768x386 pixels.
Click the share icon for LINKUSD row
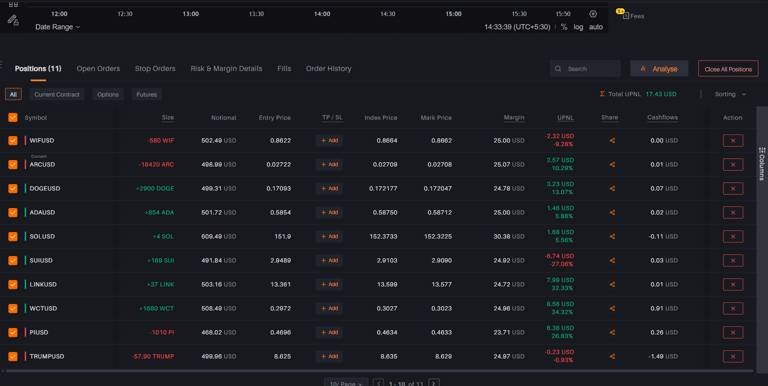[612, 285]
